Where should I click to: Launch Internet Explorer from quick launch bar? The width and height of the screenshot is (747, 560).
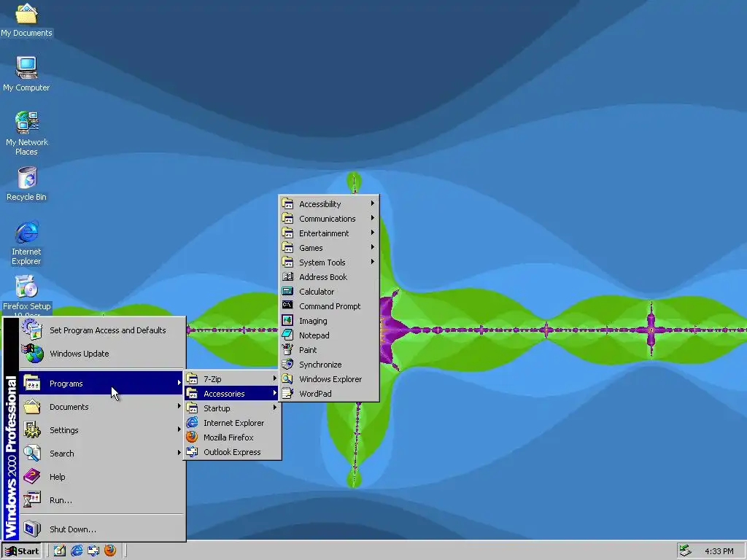(76, 551)
